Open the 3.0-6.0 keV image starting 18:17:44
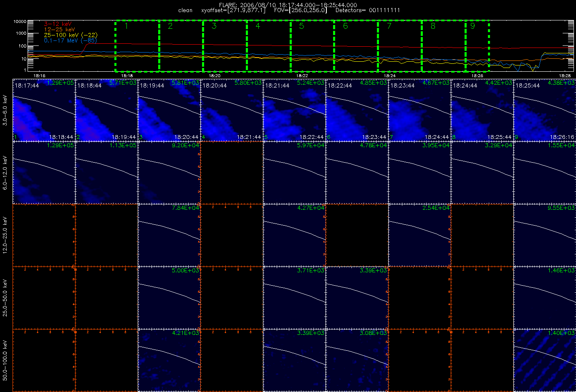Viewport: 576px width, 392px height. 44,110
